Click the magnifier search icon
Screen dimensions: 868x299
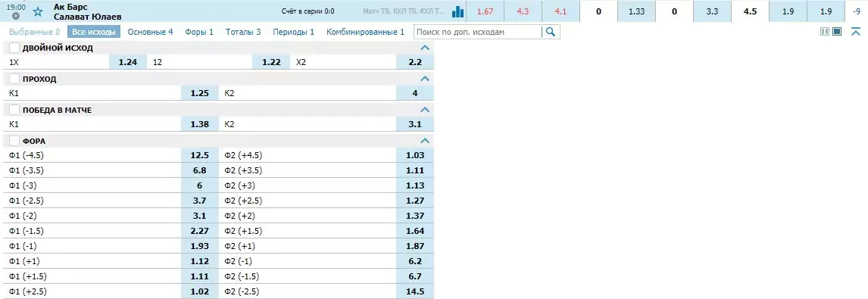click(550, 32)
